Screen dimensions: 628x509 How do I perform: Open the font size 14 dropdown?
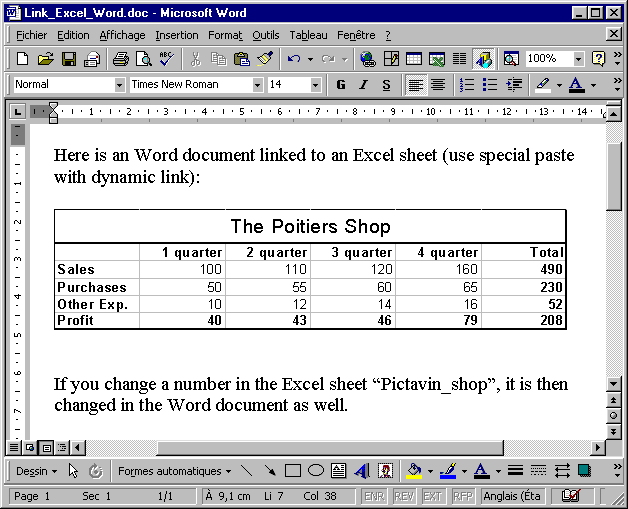point(316,85)
